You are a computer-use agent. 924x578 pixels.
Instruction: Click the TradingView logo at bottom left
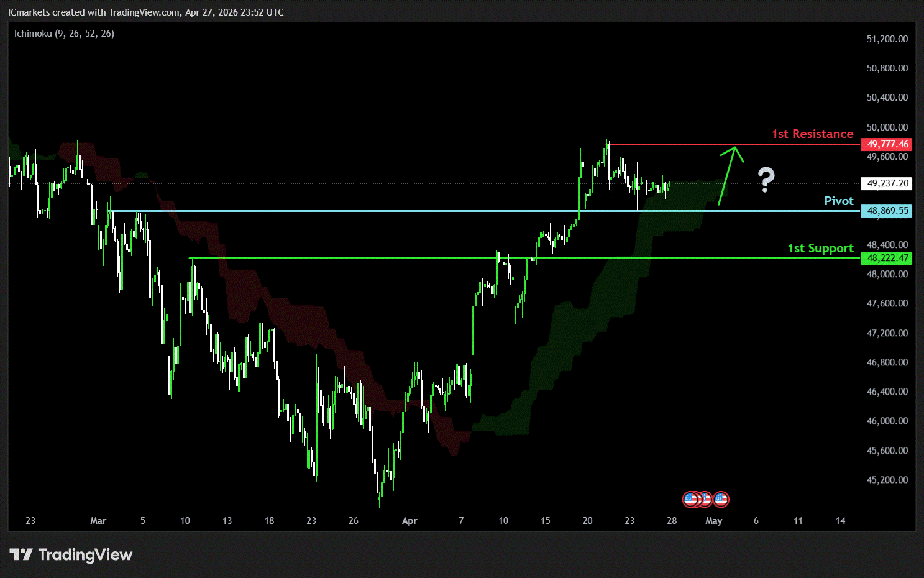[x=71, y=554]
